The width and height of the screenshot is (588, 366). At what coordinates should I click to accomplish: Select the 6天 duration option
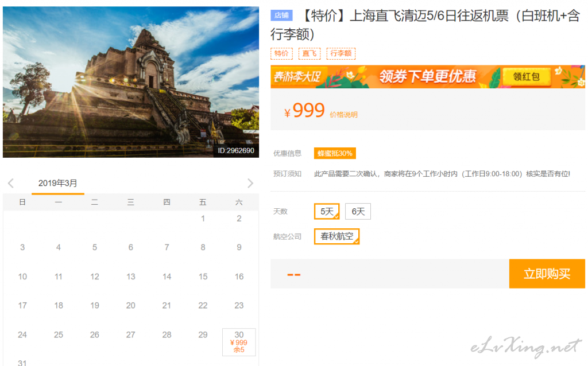(x=358, y=211)
